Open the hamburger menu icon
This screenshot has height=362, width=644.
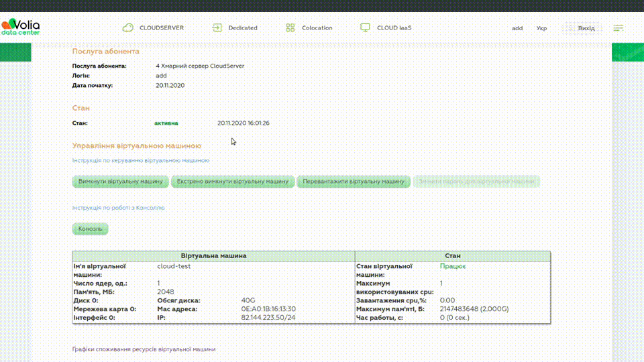click(619, 28)
